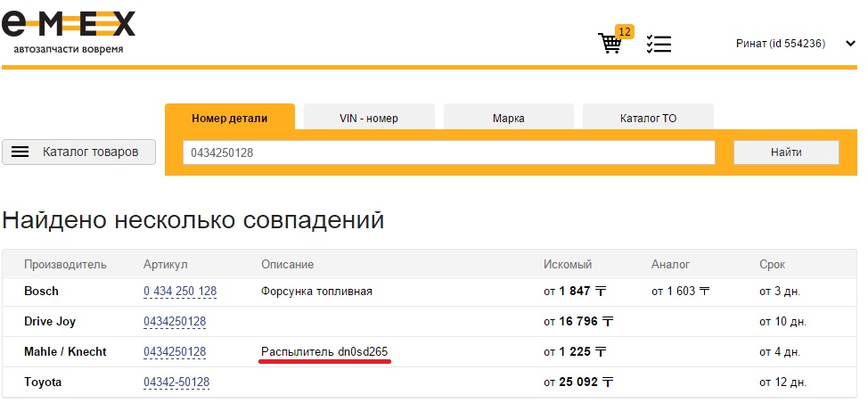This screenshot has height=403, width=868.
Task: Open the shopping cart icon
Action: [x=610, y=44]
